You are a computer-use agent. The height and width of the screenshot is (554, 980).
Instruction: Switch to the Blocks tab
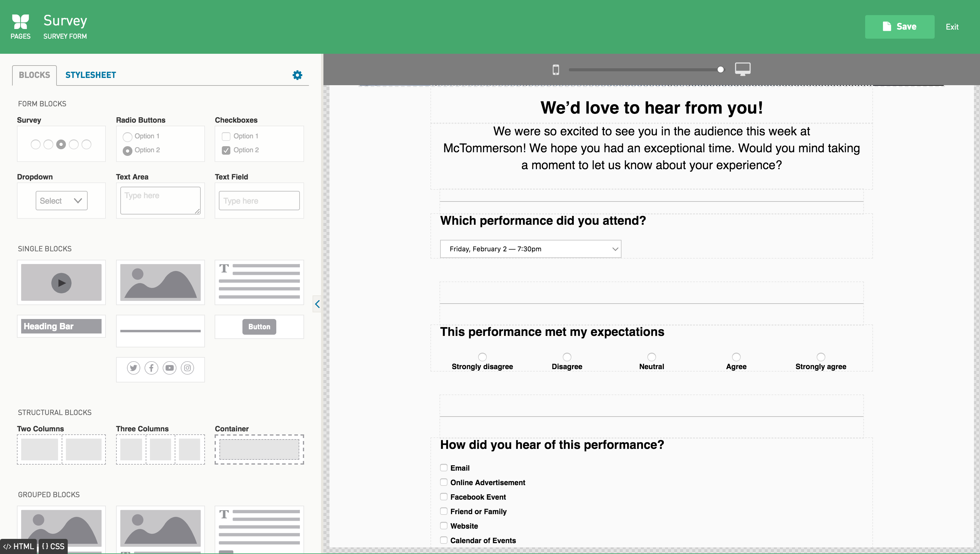(x=34, y=75)
